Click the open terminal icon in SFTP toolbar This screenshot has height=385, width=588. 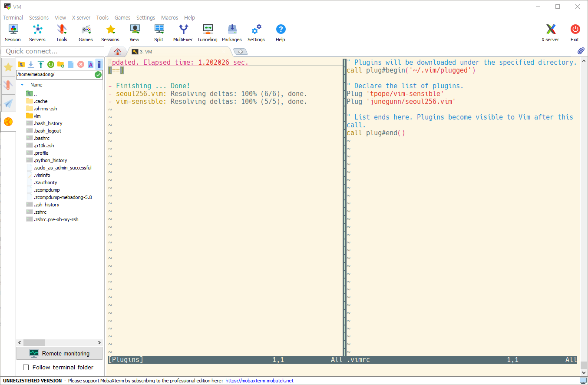[99, 64]
